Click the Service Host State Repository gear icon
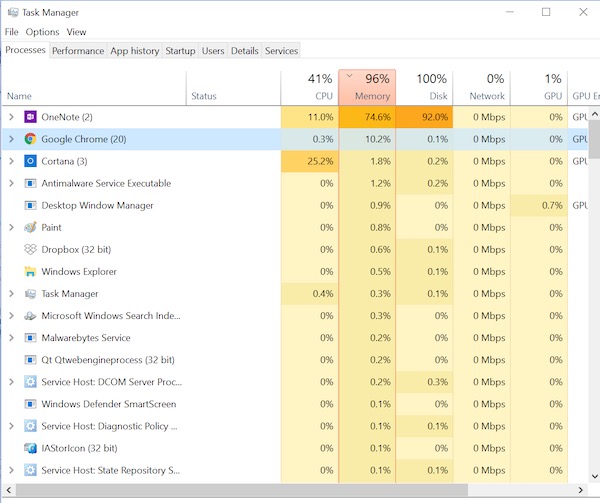Viewport: 600px width, 503px height. click(x=30, y=470)
